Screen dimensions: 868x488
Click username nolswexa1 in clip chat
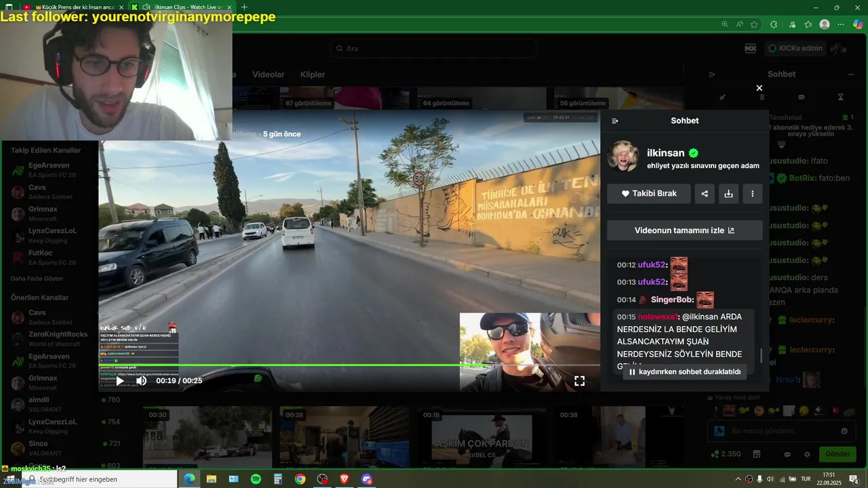[658, 317]
